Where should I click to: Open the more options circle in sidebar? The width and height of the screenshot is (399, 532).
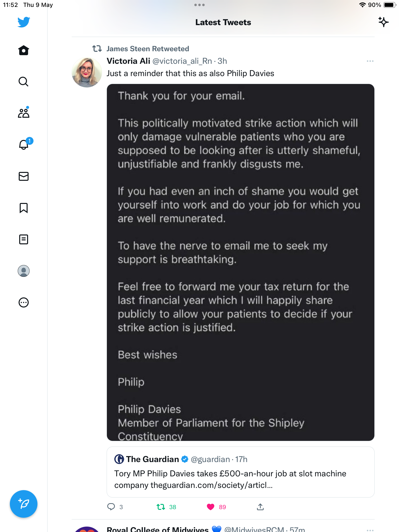coord(24,302)
